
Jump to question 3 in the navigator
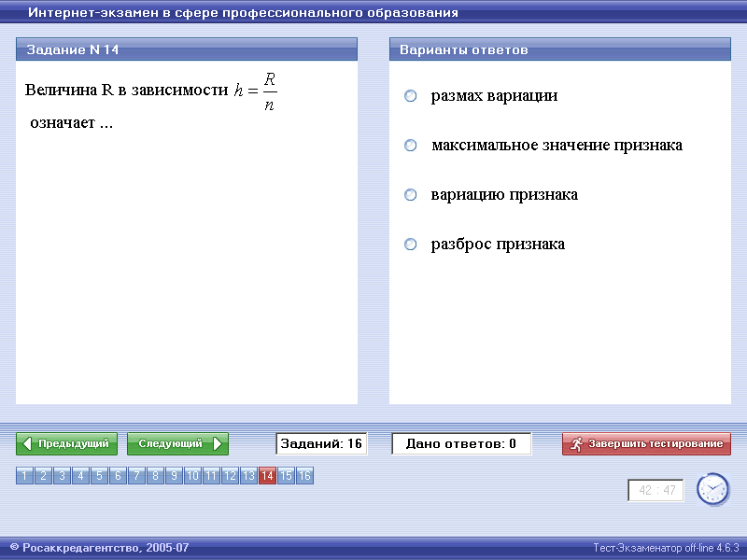coord(62,475)
